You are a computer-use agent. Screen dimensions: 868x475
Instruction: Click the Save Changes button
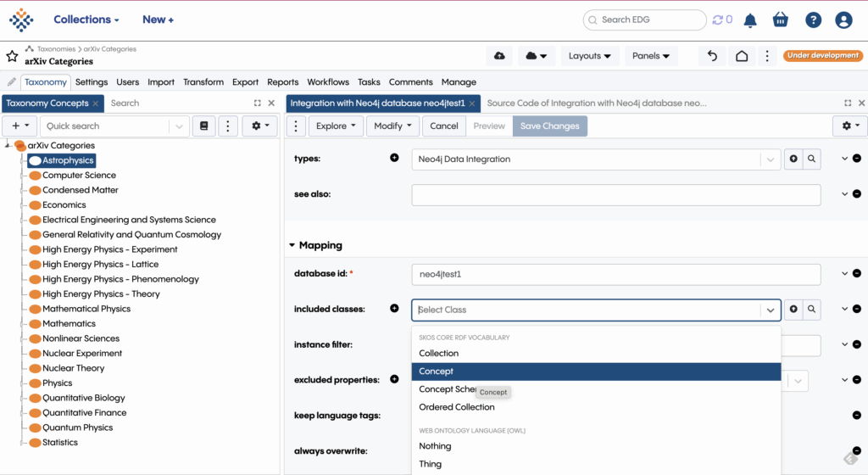pos(549,126)
